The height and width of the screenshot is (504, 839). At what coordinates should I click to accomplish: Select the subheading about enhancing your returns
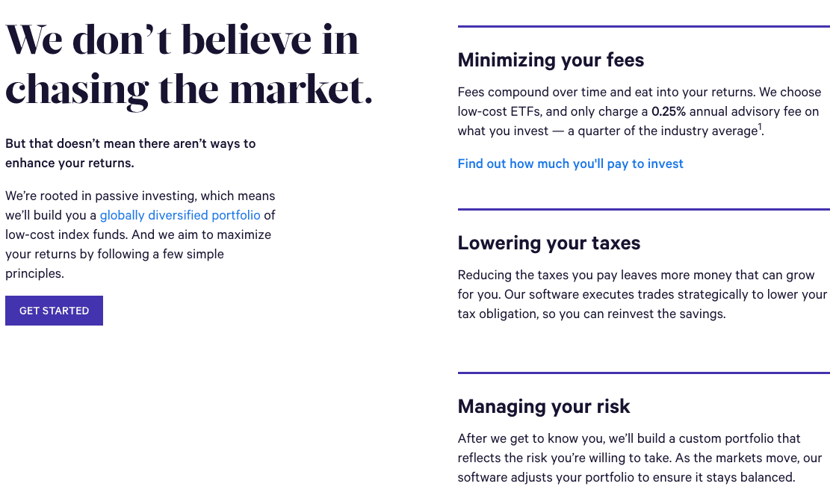[131, 152]
